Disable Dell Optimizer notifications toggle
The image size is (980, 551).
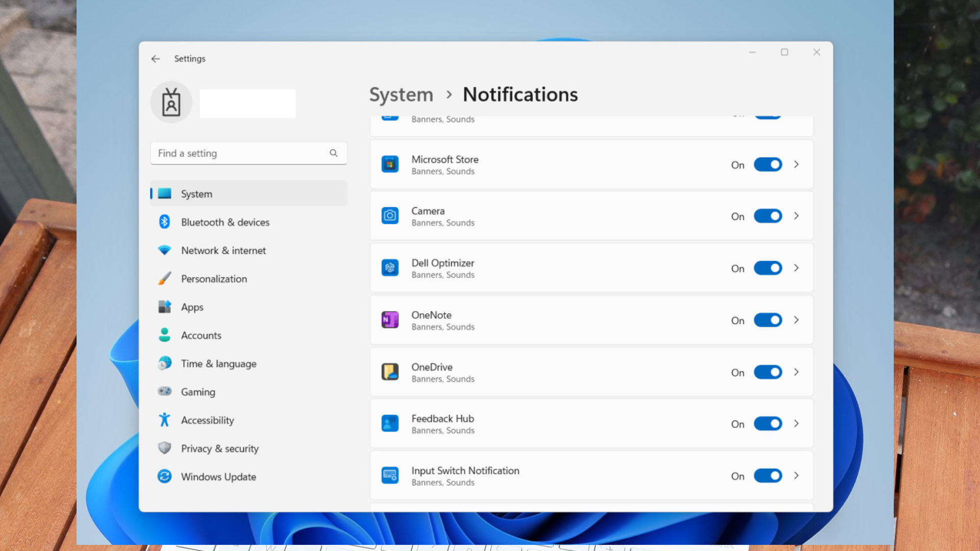click(x=768, y=268)
